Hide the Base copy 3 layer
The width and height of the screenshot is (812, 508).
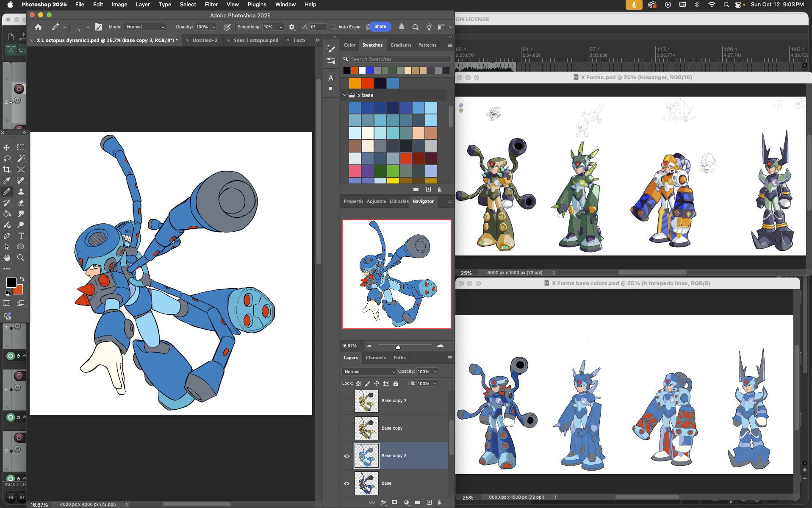pos(346,456)
